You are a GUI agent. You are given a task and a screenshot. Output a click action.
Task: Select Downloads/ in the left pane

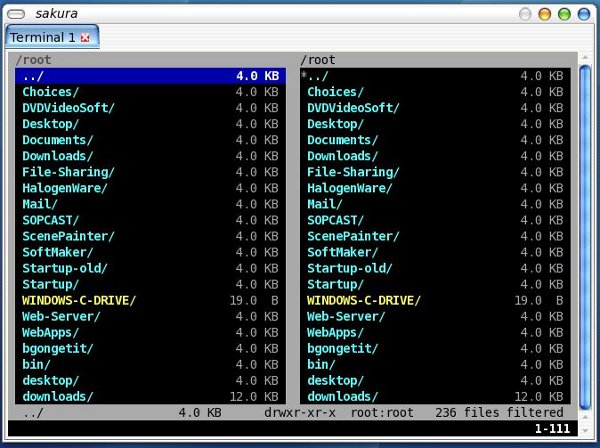150,156
